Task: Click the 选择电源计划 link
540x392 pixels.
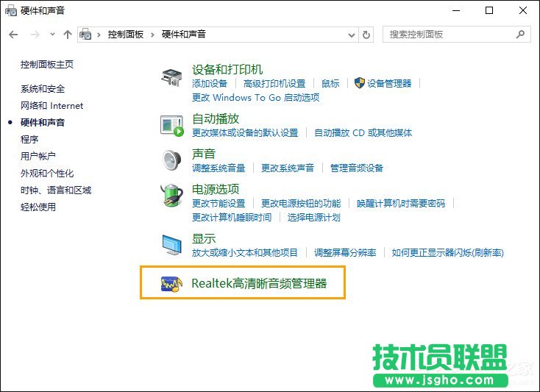Action: [313, 218]
